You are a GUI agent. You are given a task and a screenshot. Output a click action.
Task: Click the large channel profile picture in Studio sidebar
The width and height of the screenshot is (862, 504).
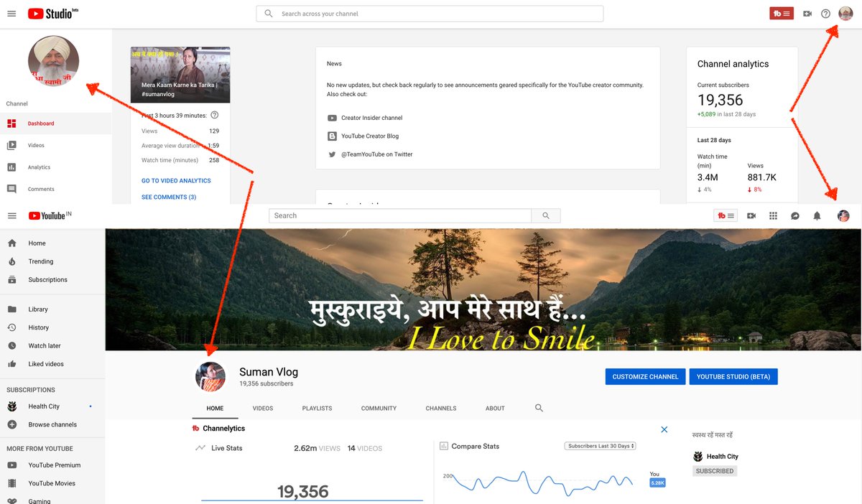coord(53,61)
